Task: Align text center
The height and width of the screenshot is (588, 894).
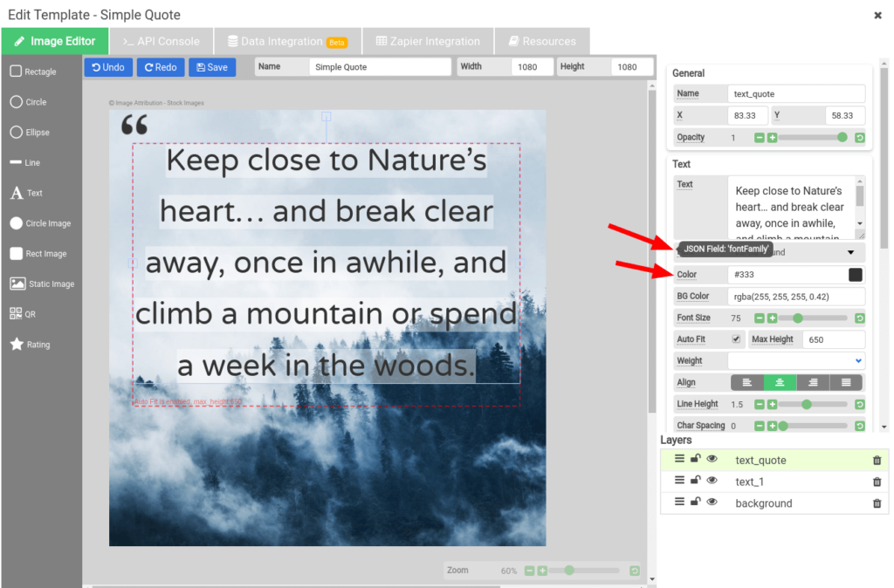Action: pos(780,383)
